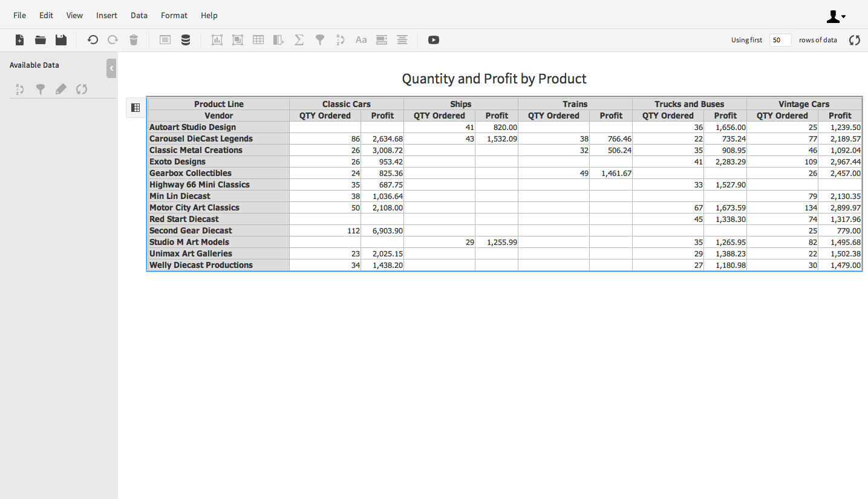This screenshot has width=868, height=499.
Task: Open a file via the folder icon
Action: [41, 40]
